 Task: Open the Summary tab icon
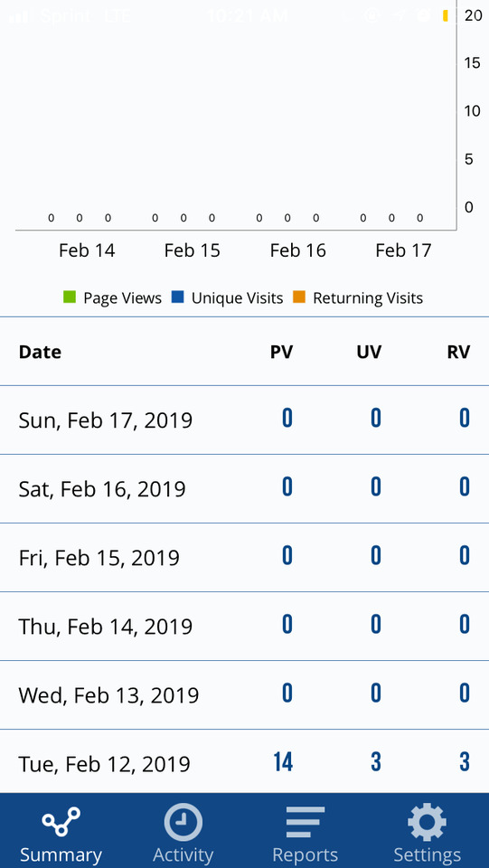pos(61,822)
